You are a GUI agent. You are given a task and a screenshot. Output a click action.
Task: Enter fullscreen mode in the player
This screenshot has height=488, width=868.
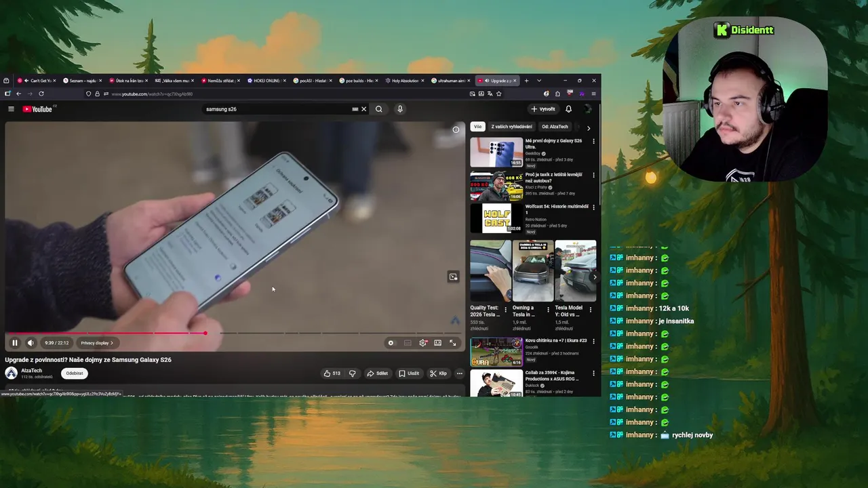tap(453, 343)
